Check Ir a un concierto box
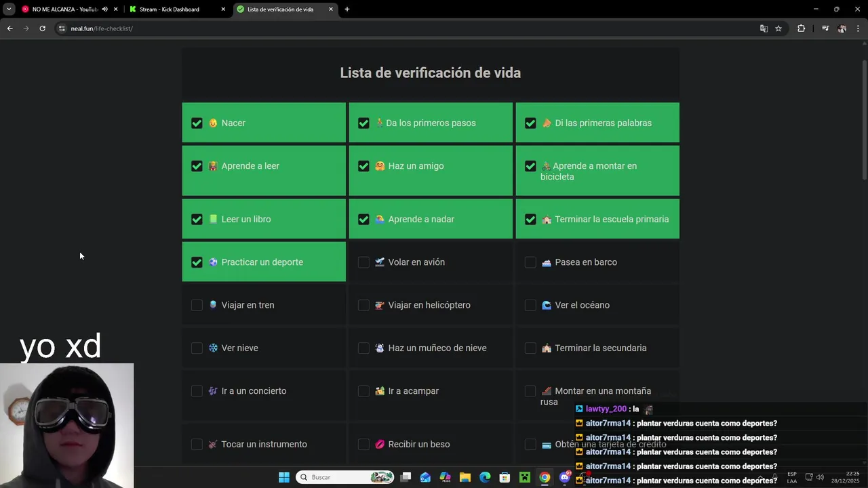868x488 pixels. point(197,390)
